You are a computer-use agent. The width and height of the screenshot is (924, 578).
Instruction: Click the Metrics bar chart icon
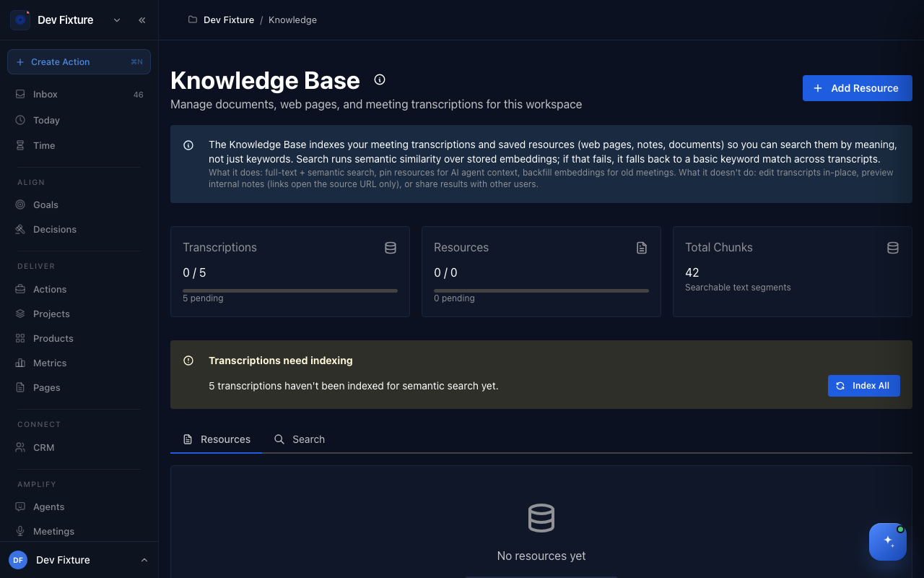tap(20, 363)
